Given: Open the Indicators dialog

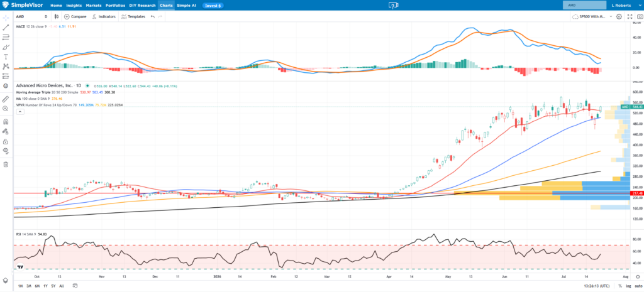Looking at the screenshot, I should pos(104,17).
